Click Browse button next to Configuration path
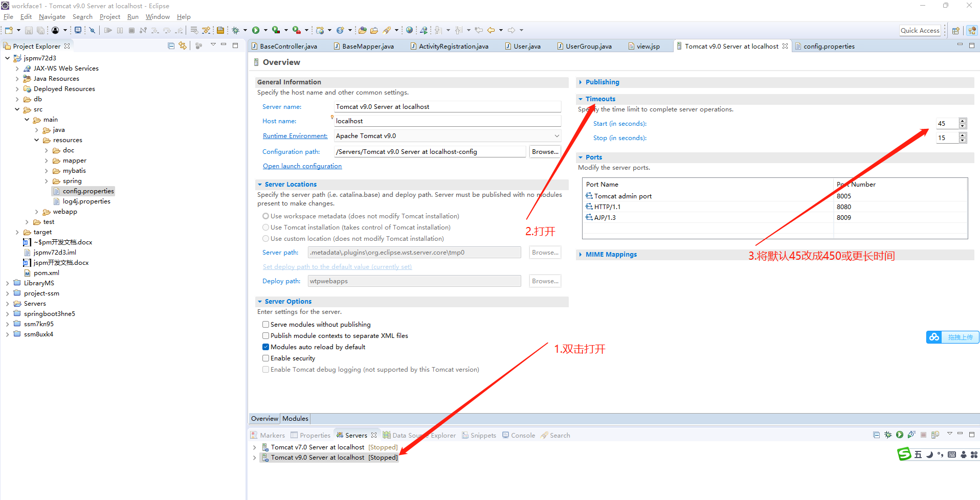Viewport: 980px width, 500px height. pos(545,152)
